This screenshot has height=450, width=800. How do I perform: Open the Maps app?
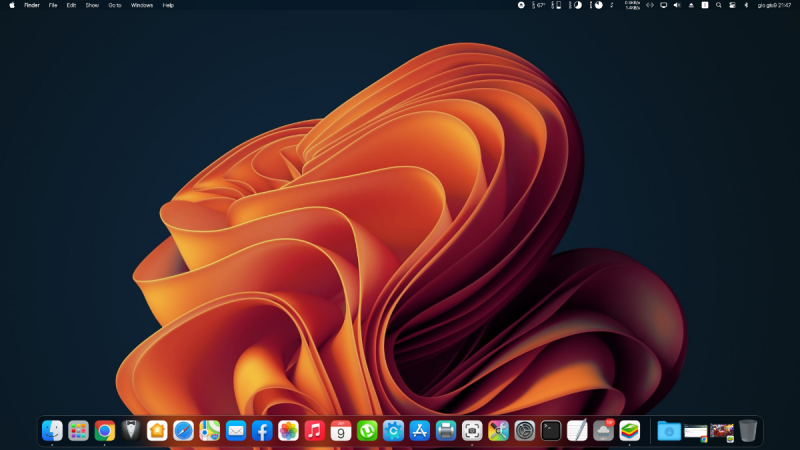click(209, 431)
